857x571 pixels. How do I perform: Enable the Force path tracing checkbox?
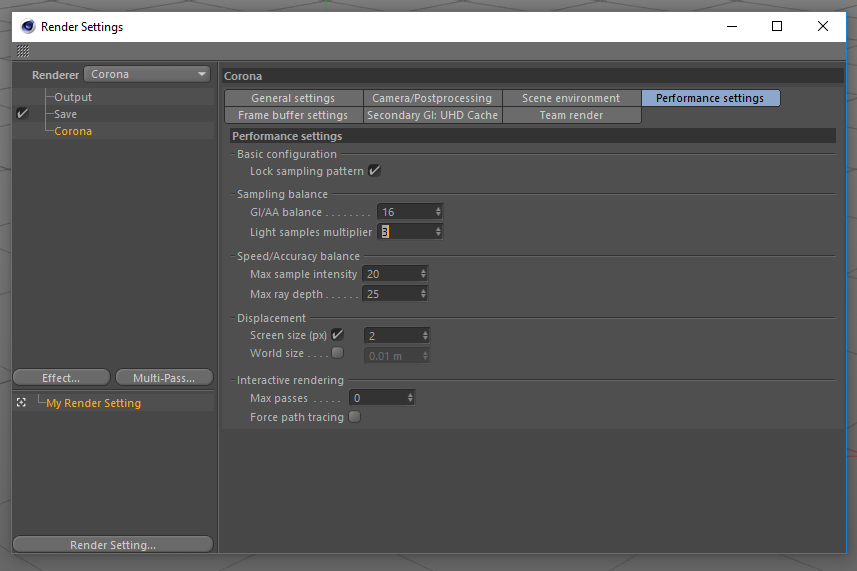pos(355,417)
